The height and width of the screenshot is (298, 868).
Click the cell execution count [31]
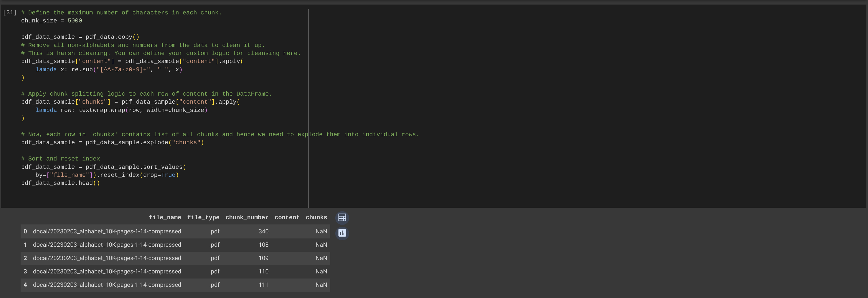[x=10, y=12]
